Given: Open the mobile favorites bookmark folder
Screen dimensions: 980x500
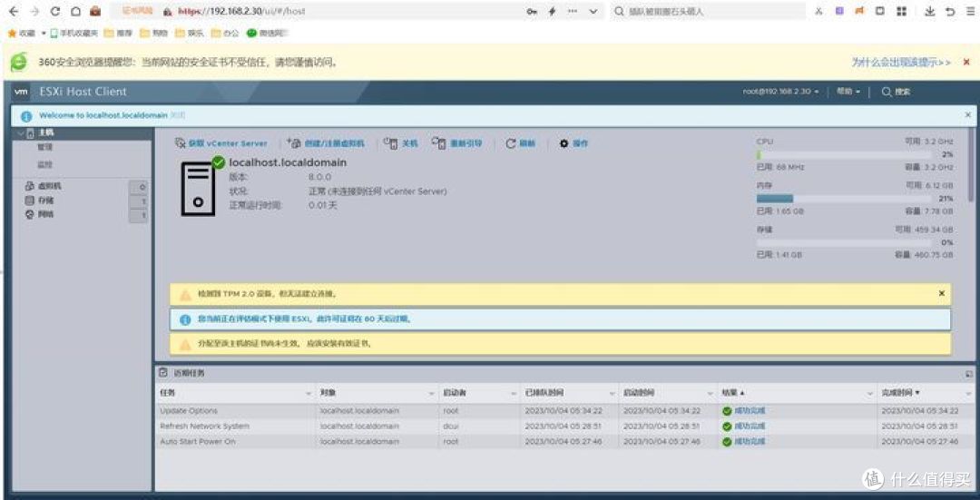Looking at the screenshot, I should click(73, 34).
